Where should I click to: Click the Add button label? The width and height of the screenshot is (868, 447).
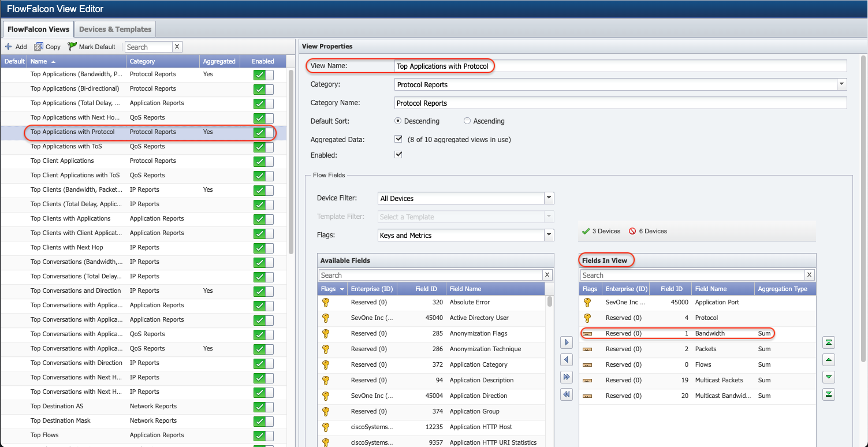[21, 47]
